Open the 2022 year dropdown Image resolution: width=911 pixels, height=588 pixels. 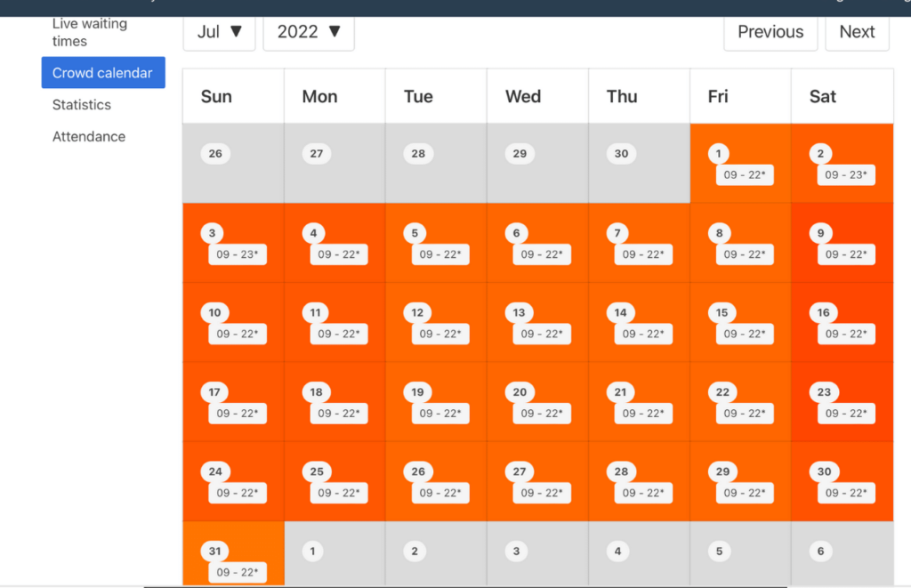click(309, 32)
